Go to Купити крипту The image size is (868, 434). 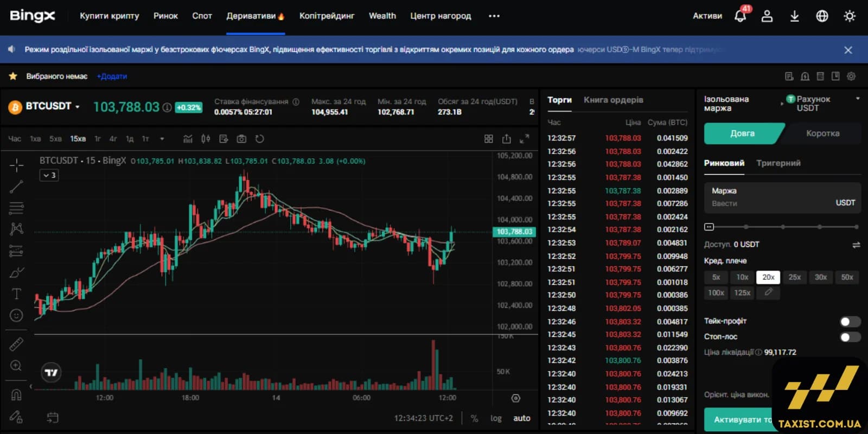click(110, 16)
